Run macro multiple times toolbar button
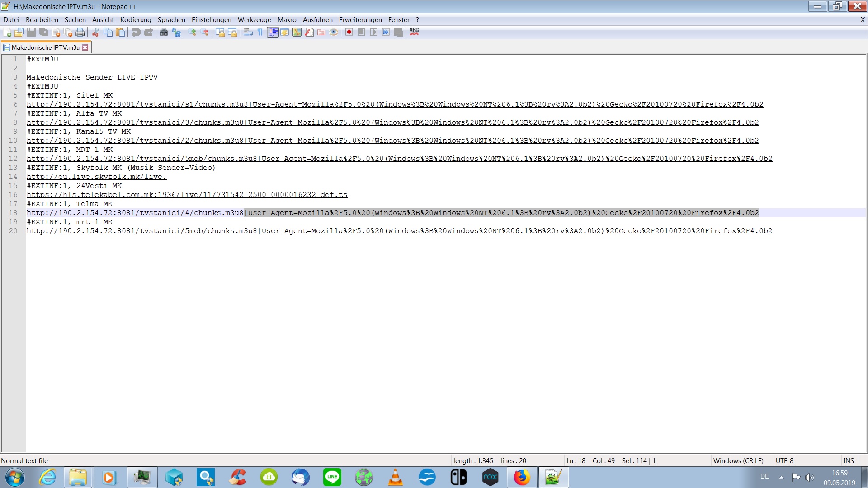 pos(386,32)
